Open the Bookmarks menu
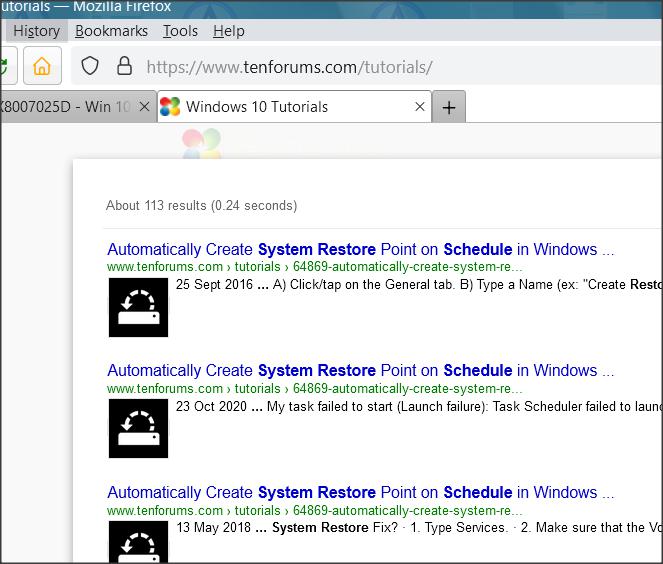 (x=111, y=31)
